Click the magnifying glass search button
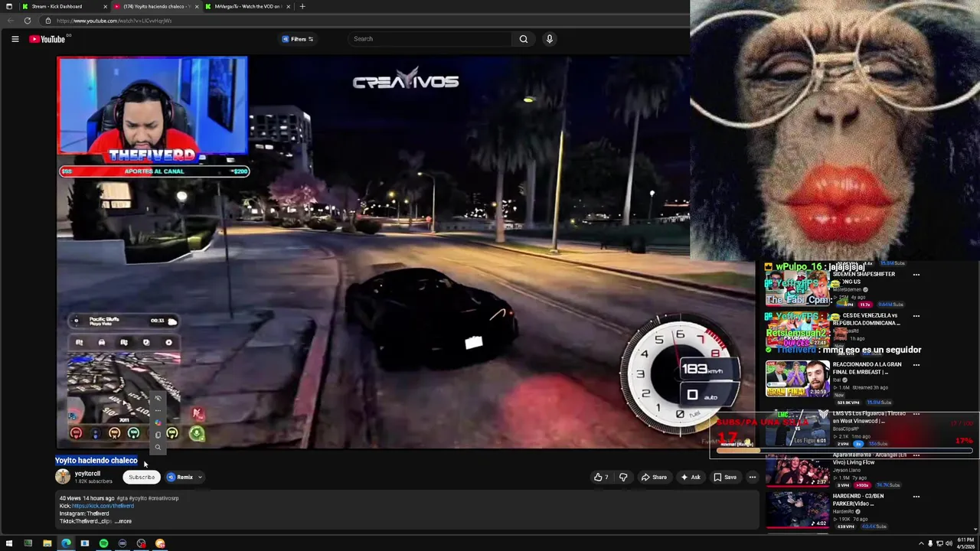 click(x=524, y=39)
